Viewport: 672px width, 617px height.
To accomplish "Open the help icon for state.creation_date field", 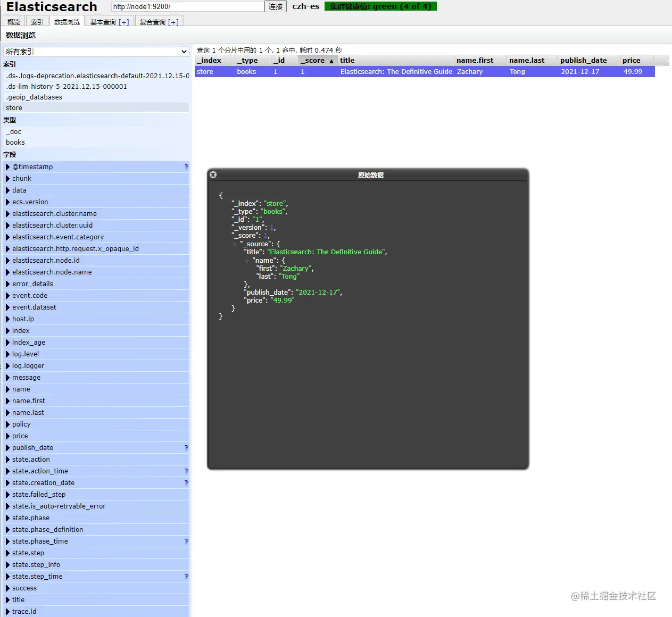I will [186, 483].
